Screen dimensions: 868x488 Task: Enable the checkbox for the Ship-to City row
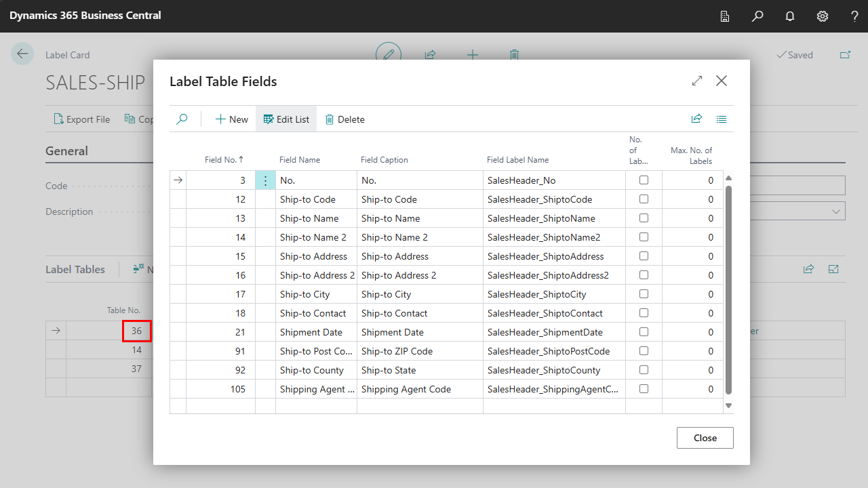[644, 294]
